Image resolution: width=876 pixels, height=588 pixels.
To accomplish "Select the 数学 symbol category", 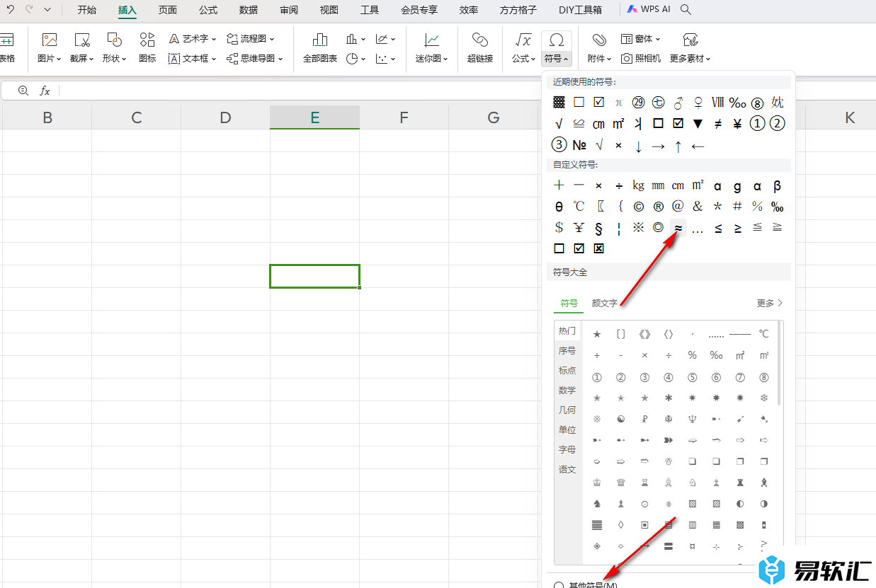I will [x=567, y=390].
